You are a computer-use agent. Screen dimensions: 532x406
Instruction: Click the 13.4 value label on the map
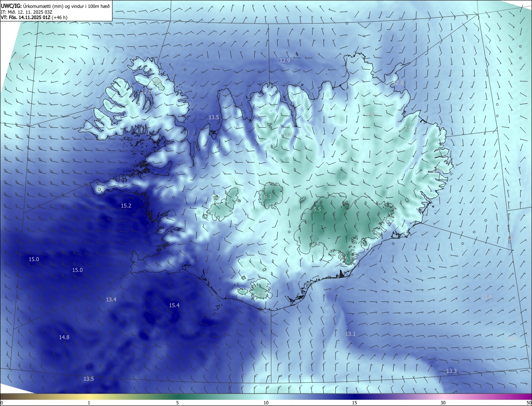[x=111, y=300]
